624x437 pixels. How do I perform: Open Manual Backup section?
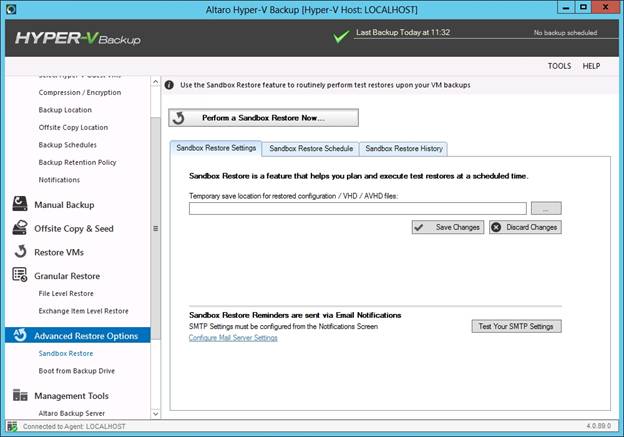pyautogui.click(x=64, y=205)
